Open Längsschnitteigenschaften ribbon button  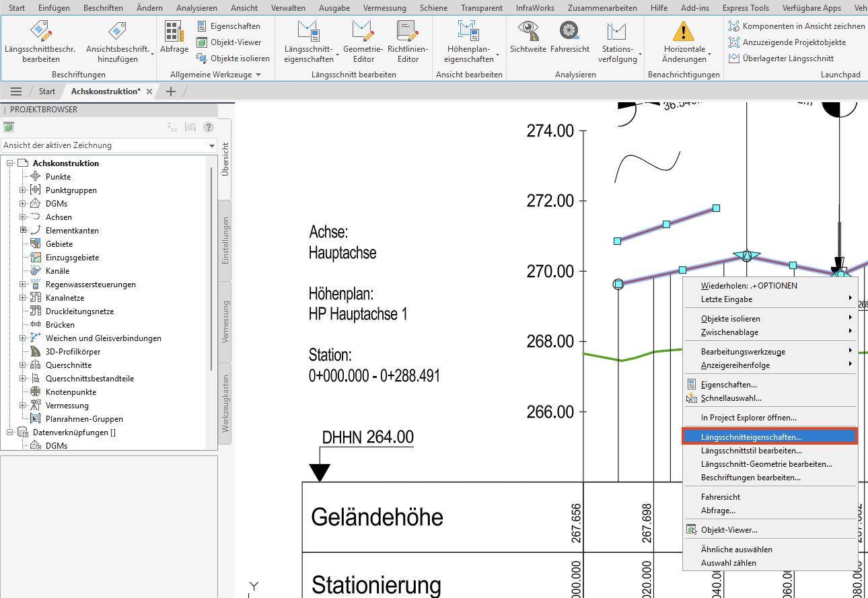point(308,42)
